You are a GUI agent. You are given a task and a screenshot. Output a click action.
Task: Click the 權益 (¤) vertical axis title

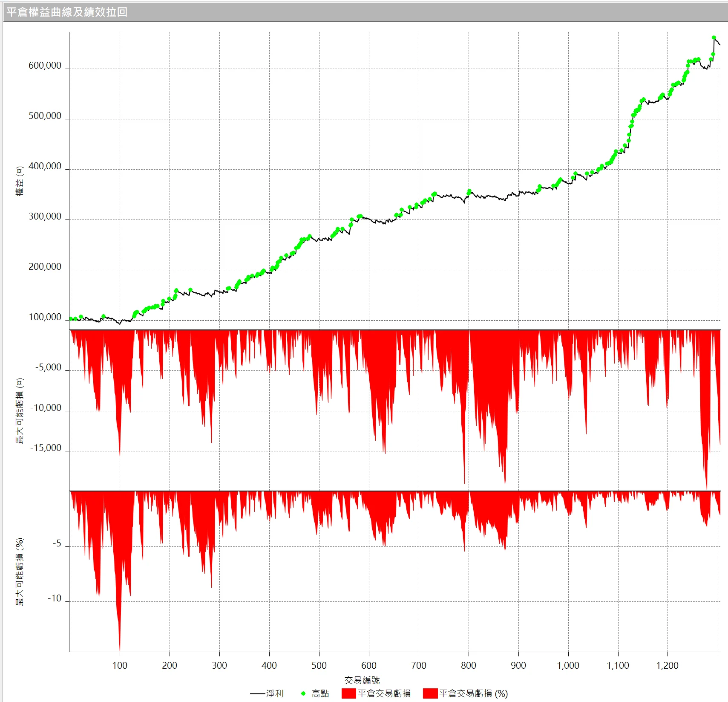click(x=20, y=181)
